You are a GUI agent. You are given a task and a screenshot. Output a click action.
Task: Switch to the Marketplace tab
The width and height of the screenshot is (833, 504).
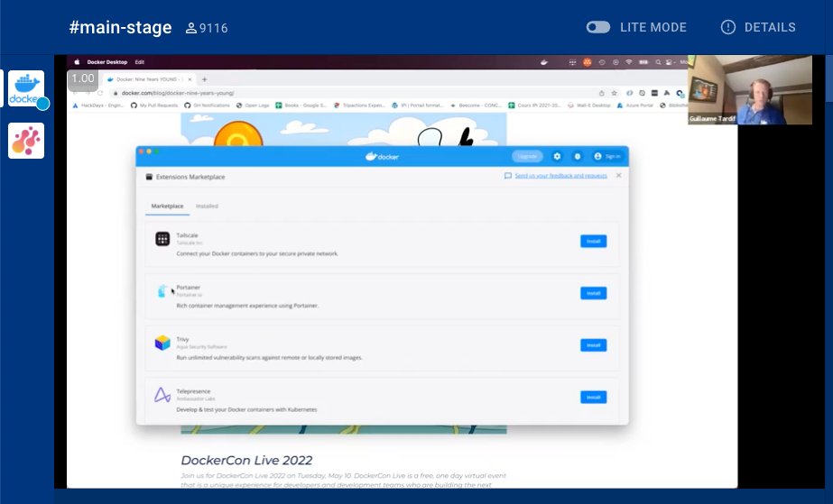[167, 206]
